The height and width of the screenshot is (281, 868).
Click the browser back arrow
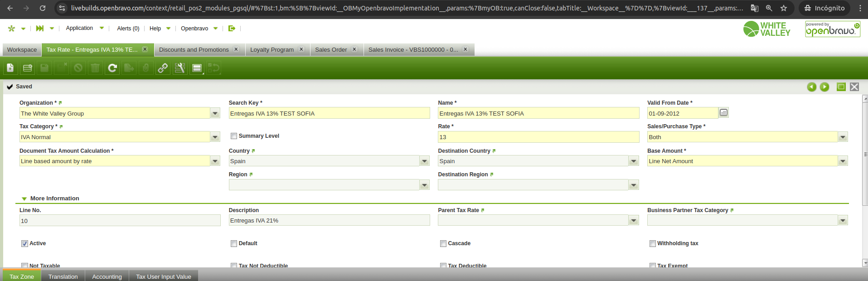[x=10, y=8]
